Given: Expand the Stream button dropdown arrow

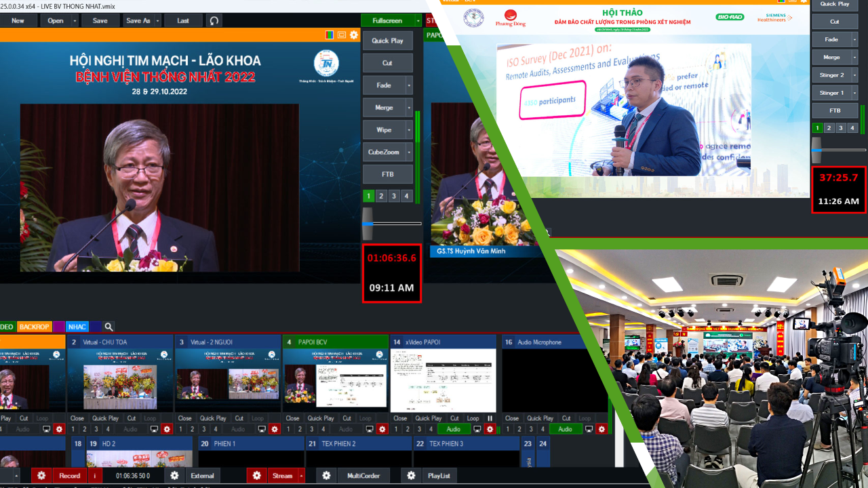Looking at the screenshot, I should pos(301,476).
